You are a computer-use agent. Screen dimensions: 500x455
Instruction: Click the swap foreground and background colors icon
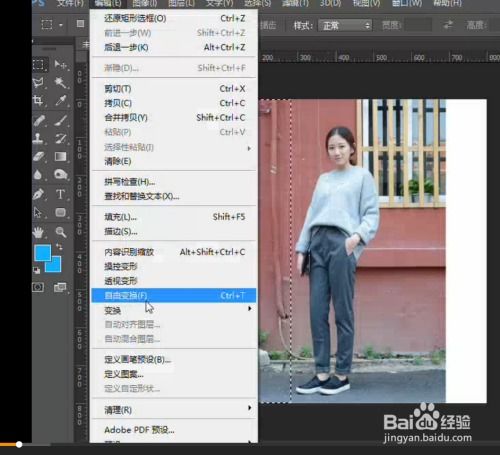click(59, 247)
